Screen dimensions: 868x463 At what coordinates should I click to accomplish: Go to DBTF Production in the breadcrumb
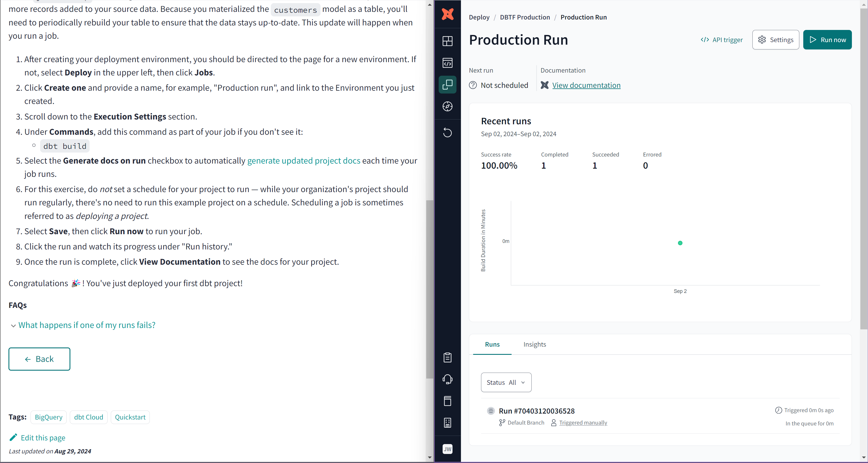[525, 17]
